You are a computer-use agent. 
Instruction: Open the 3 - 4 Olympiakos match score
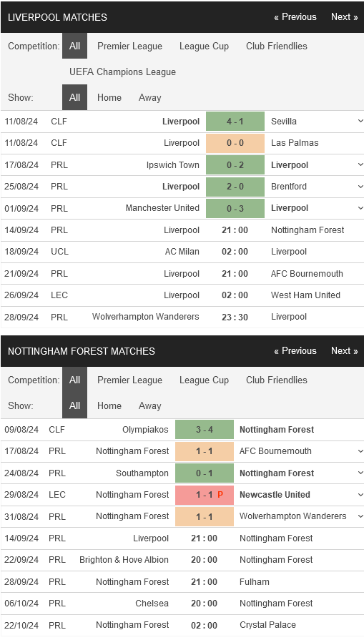(x=205, y=429)
